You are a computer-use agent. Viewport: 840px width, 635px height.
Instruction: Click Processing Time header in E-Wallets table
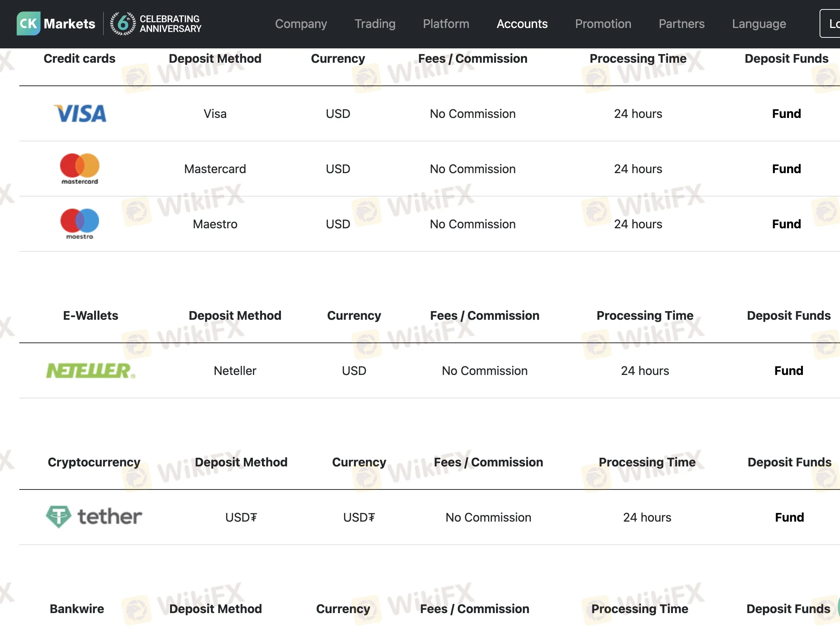pos(645,316)
